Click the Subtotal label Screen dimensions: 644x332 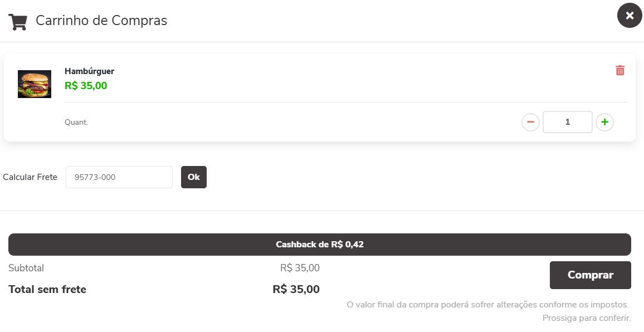(26, 268)
